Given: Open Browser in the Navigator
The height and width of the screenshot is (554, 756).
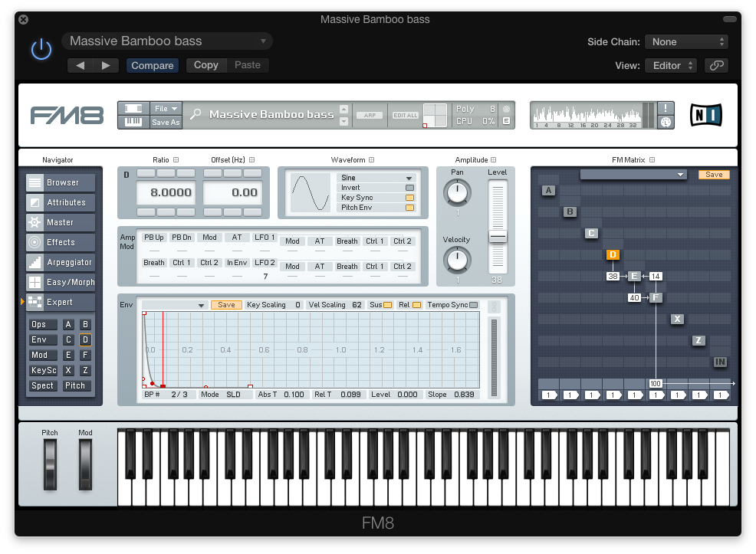Looking at the screenshot, I should [61, 182].
